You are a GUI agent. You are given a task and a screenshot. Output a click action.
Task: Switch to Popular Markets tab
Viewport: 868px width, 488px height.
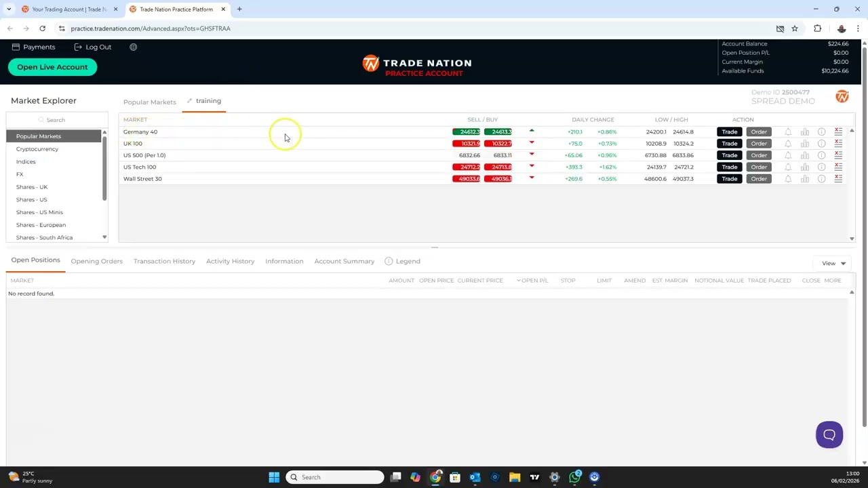tap(150, 102)
